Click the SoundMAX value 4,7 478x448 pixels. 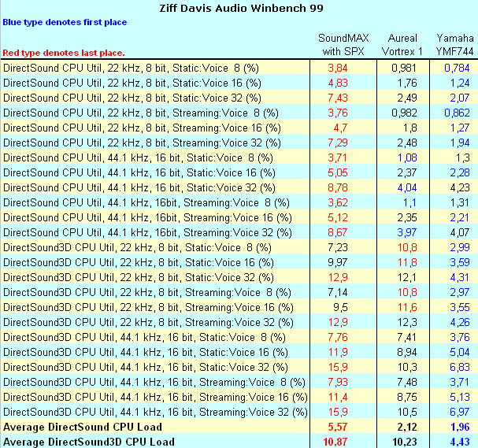(x=340, y=128)
